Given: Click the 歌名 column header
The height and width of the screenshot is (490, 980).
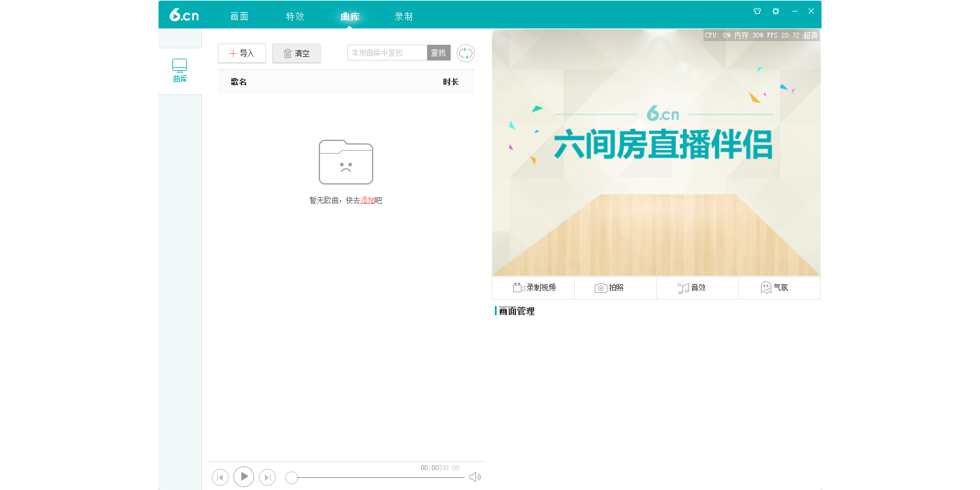Looking at the screenshot, I should tap(239, 82).
